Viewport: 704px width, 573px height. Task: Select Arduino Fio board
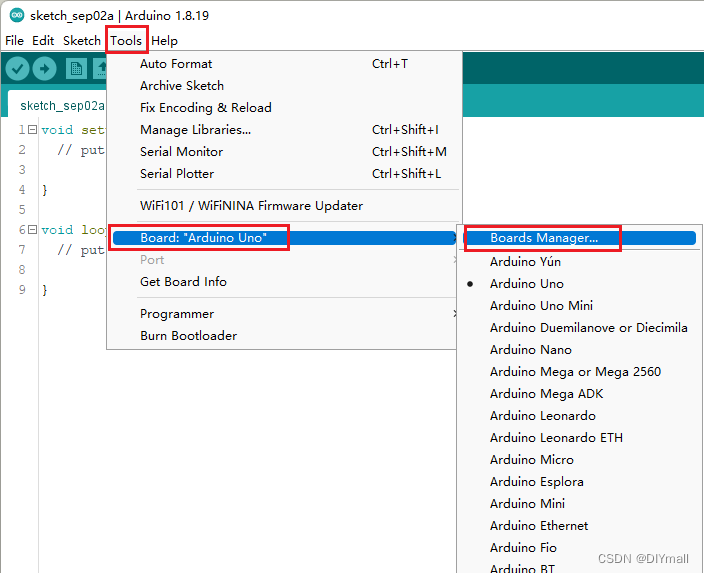(580, 548)
